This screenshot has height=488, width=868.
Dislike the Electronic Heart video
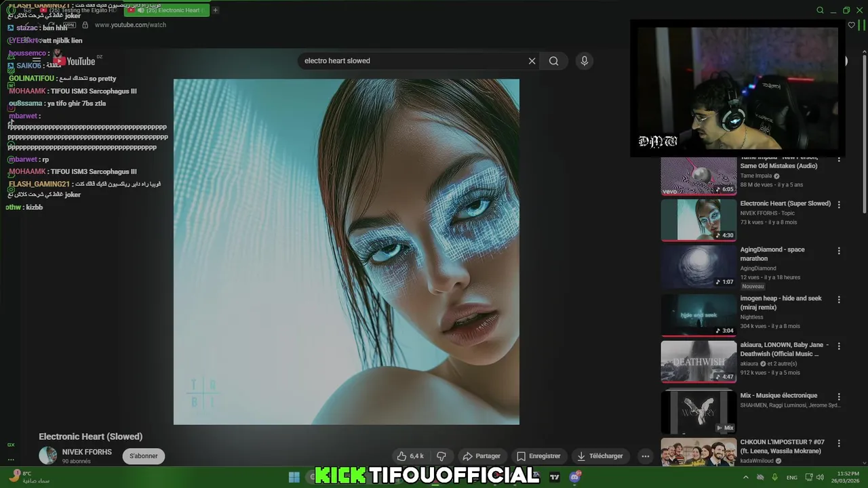click(441, 456)
